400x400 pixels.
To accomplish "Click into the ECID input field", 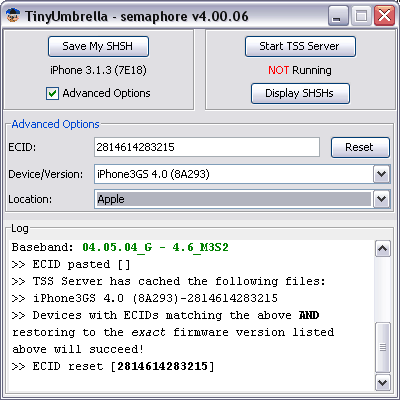I will pos(207,147).
